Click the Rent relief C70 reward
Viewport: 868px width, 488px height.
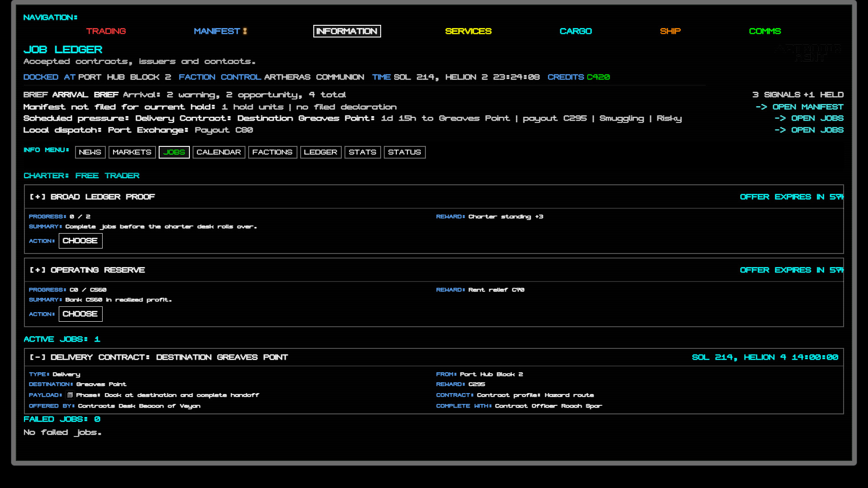pos(496,290)
